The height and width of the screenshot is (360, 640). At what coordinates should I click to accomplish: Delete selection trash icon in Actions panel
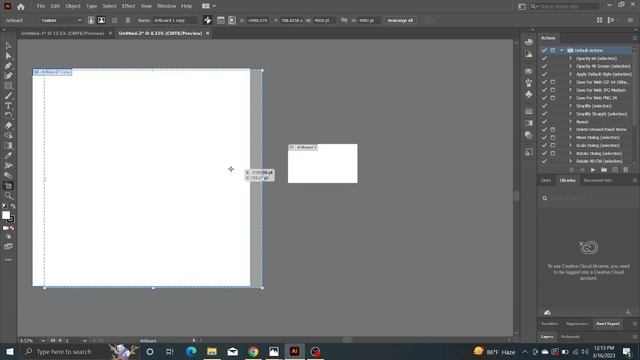[626, 170]
